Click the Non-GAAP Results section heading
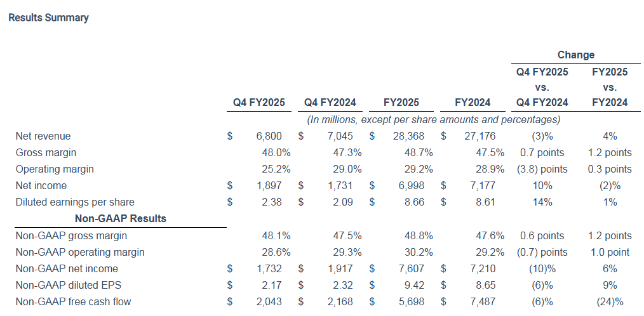 click(x=121, y=219)
